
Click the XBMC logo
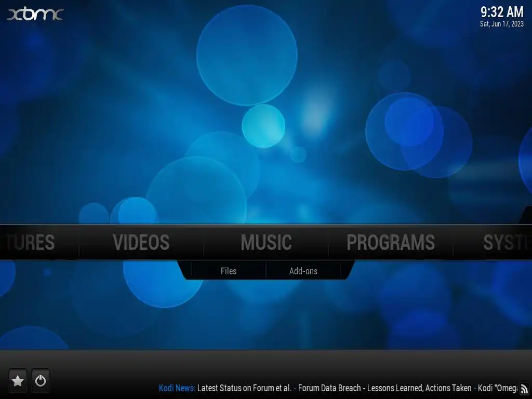35,14
